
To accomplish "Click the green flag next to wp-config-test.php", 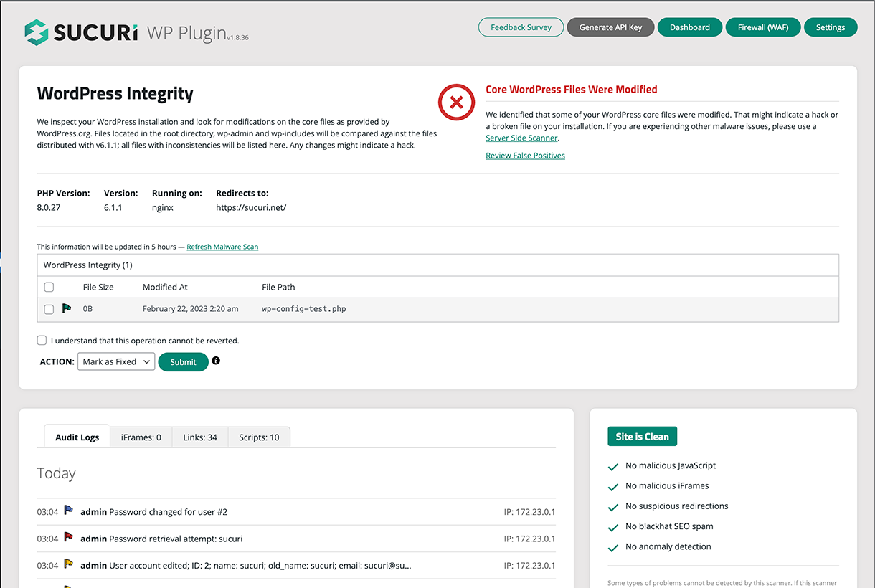I will pyautogui.click(x=67, y=308).
